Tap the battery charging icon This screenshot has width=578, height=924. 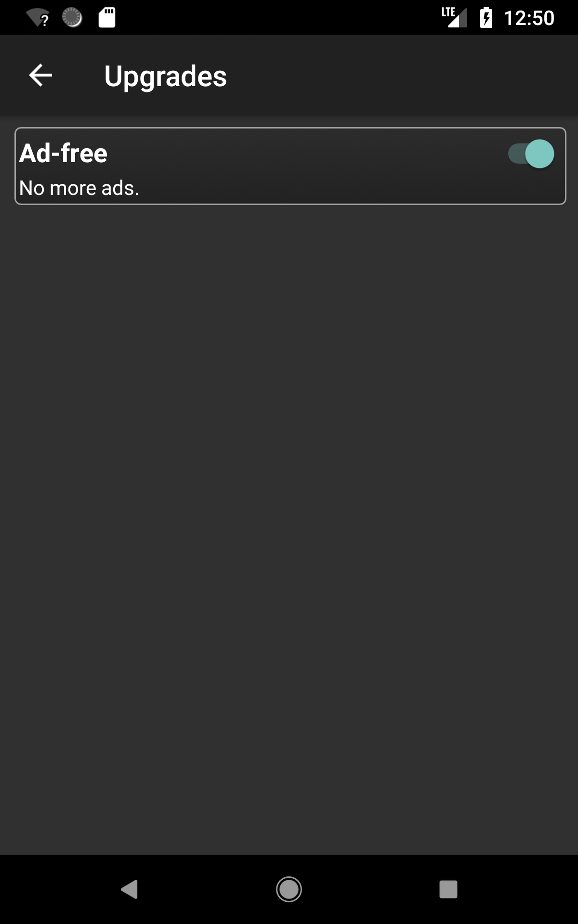486,17
